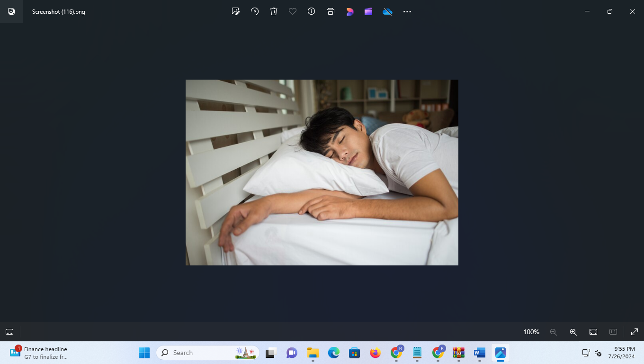This screenshot has height=364, width=644.
Task: Click the 100% zoom level indicator
Action: coord(531,332)
